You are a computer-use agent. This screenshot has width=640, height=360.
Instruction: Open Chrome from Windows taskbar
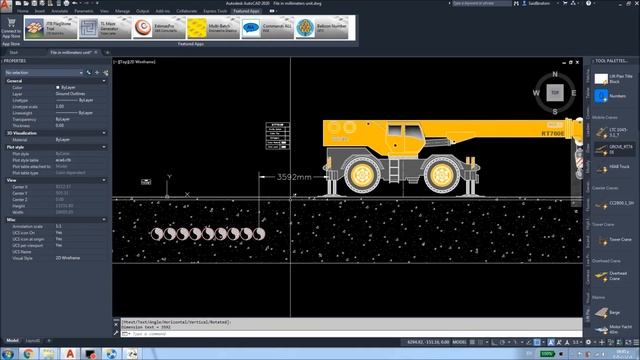point(28,353)
